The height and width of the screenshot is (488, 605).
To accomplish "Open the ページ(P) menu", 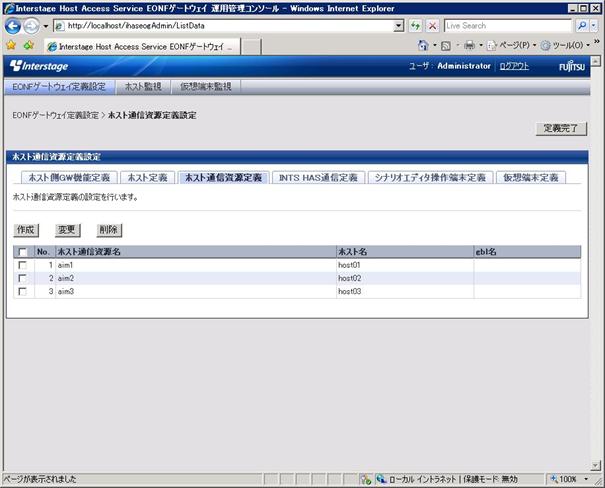I will pos(511,46).
